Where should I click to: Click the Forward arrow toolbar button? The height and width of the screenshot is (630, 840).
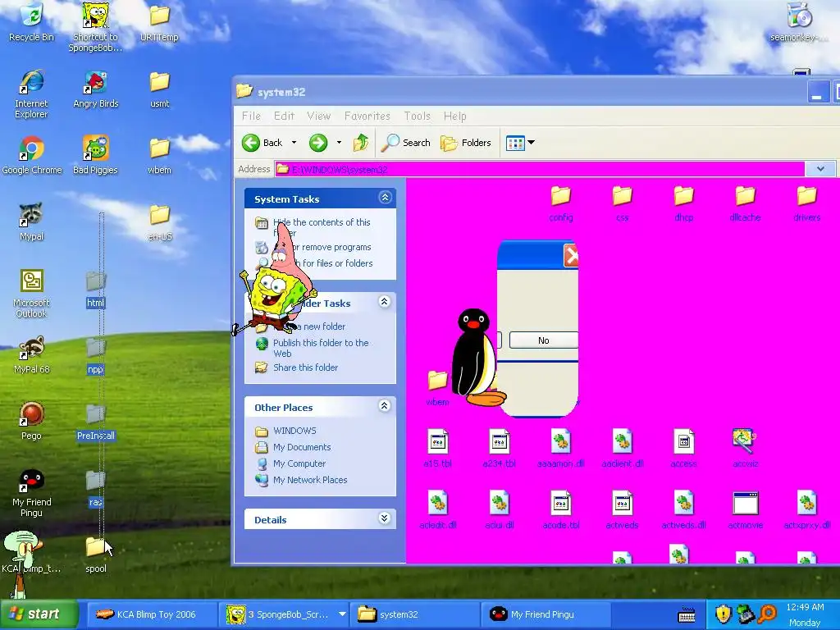click(x=318, y=143)
